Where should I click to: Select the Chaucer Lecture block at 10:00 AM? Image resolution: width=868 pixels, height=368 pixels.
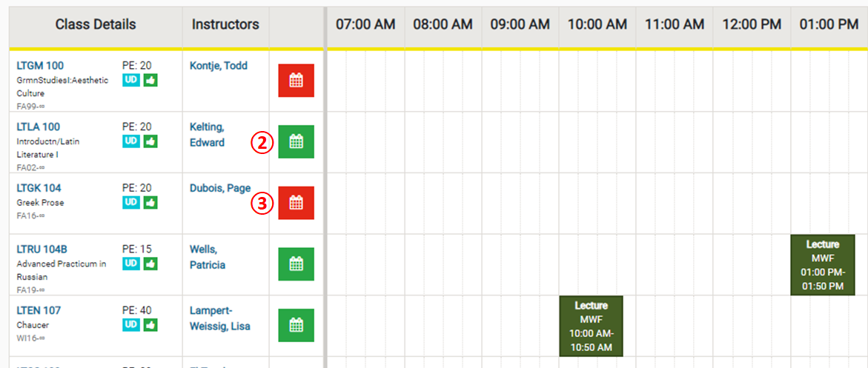coord(591,326)
